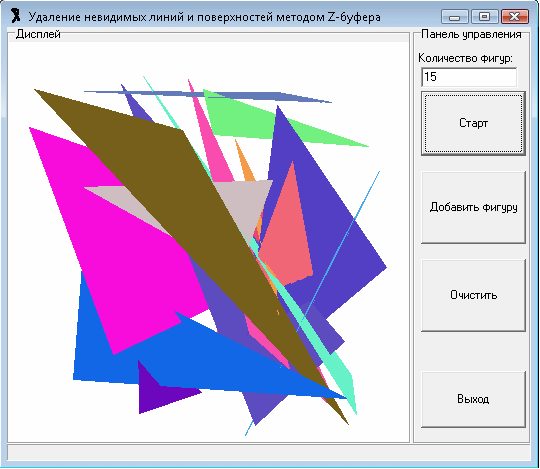
Task: Click the small purple triangle at the bottom
Action: coord(157,394)
